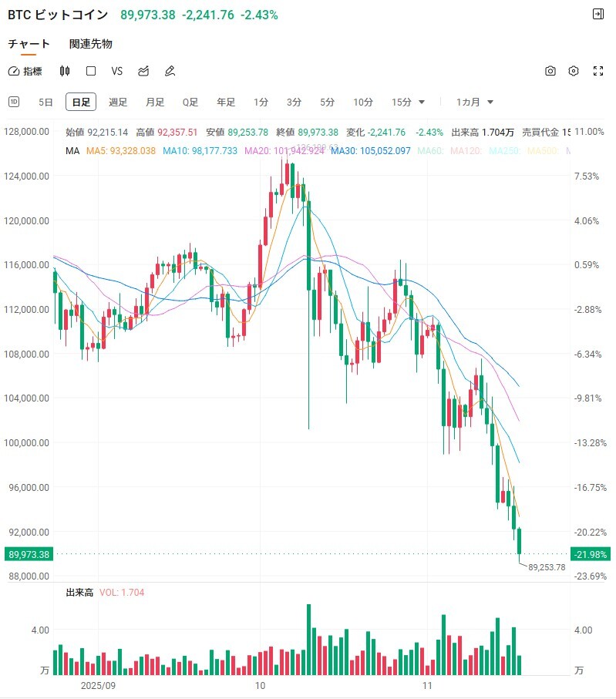Viewport: 616px width, 699px height.
Task: Select the pencil drawing tool
Action: (x=170, y=71)
